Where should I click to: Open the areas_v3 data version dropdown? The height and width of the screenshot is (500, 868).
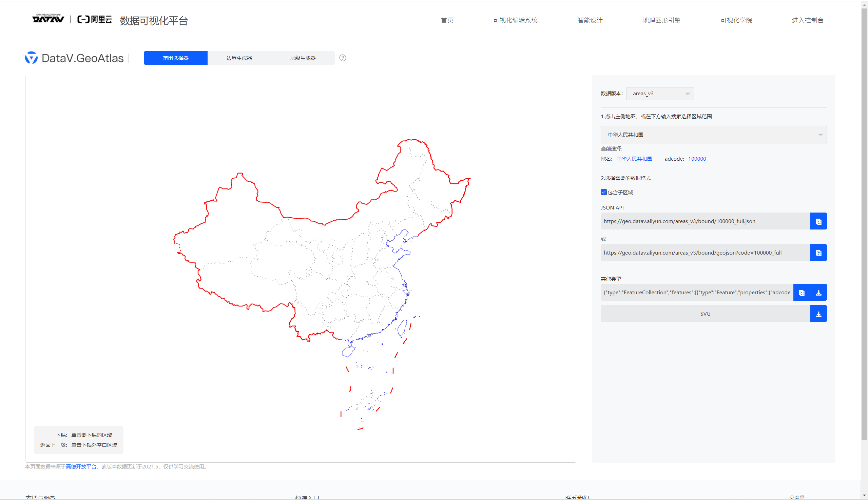tap(660, 93)
